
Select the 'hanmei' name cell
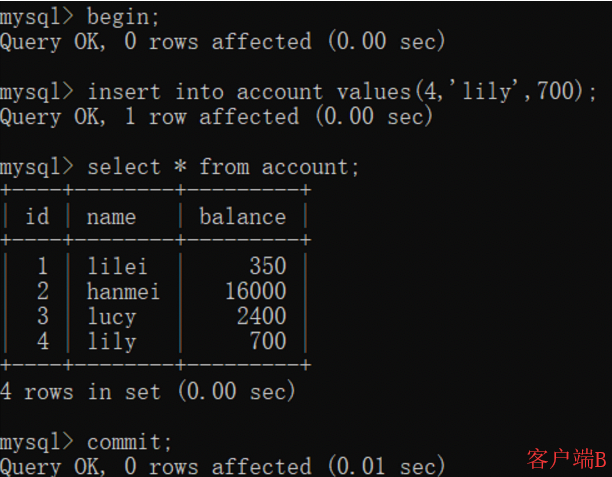123,291
